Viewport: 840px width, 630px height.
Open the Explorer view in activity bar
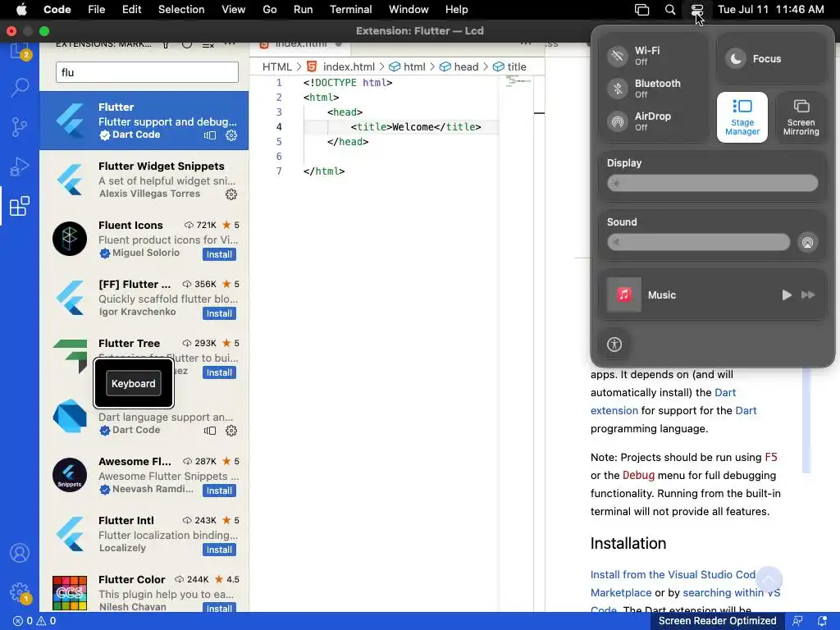20,52
